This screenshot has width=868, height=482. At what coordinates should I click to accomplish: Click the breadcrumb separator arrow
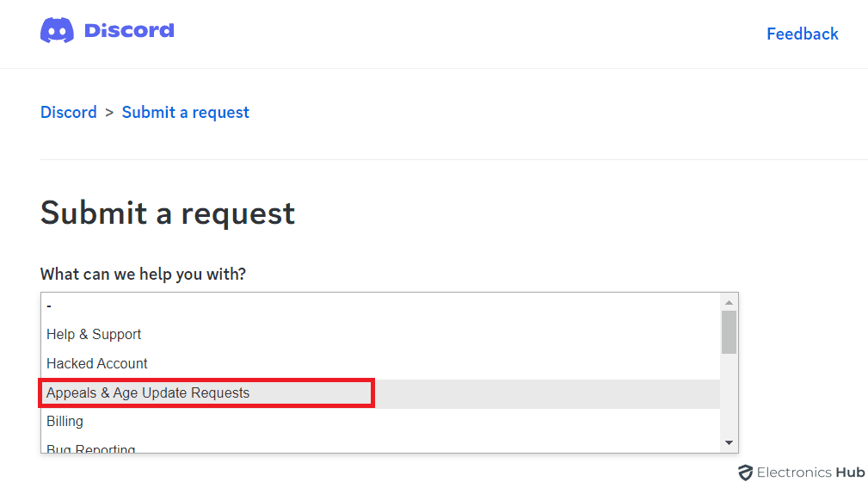(x=109, y=113)
